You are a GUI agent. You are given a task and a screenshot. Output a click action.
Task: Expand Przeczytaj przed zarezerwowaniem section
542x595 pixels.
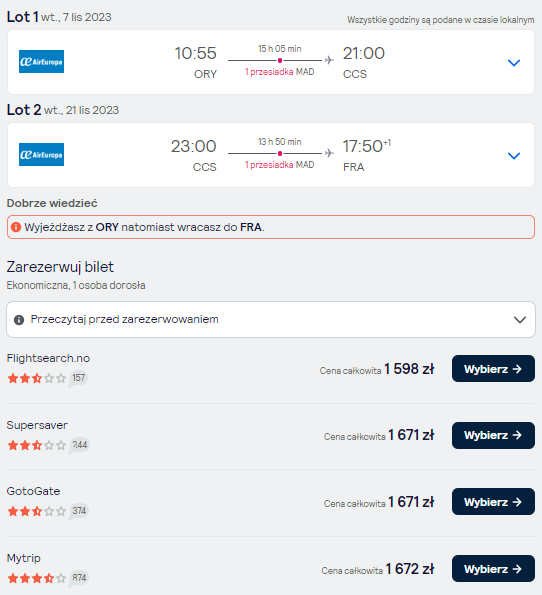pyautogui.click(x=271, y=320)
